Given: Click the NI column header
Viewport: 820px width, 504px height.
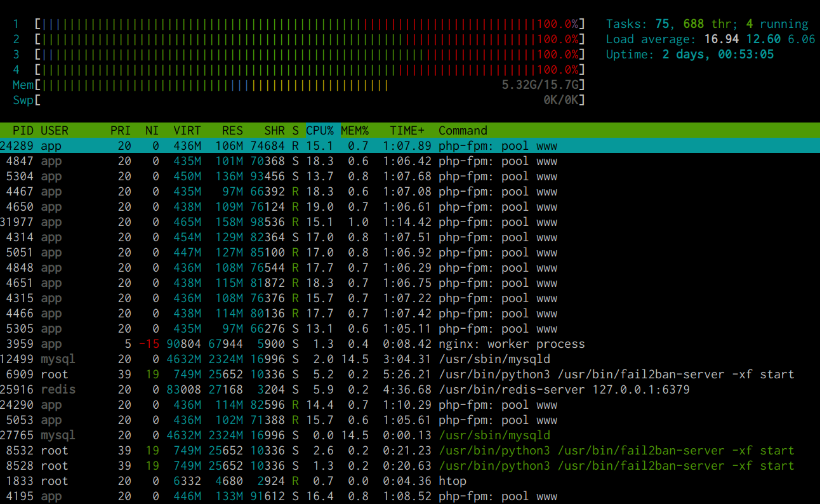Looking at the screenshot, I should coord(152,131).
